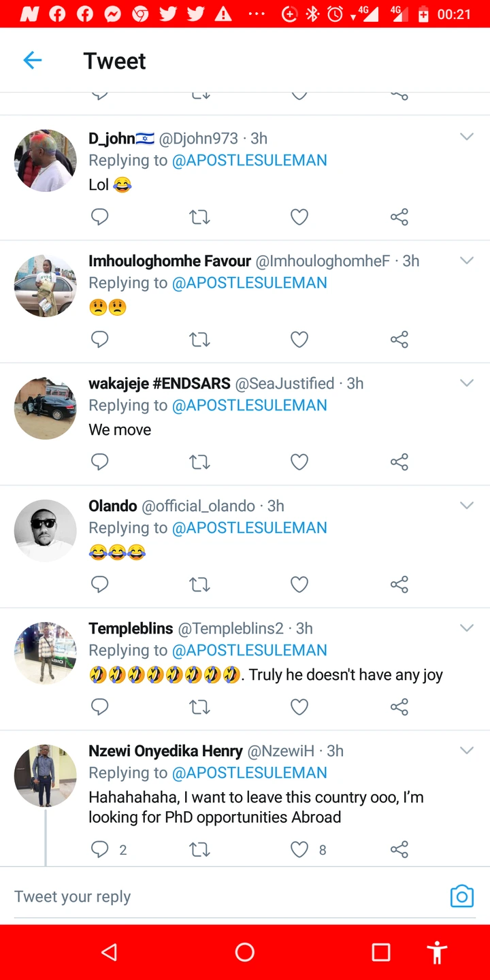The width and height of the screenshot is (490, 980).
Task: Open camera icon in reply bar
Action: coord(461,896)
